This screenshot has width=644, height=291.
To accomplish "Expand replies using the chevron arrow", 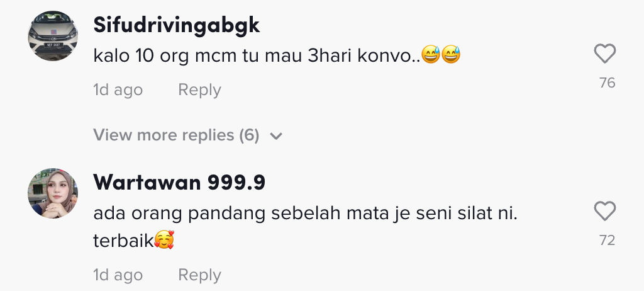I will [x=275, y=135].
